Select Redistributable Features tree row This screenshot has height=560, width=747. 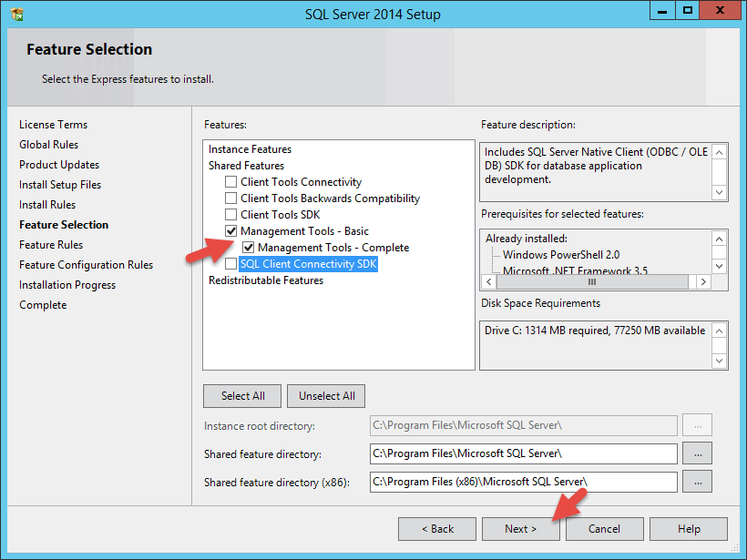(266, 280)
